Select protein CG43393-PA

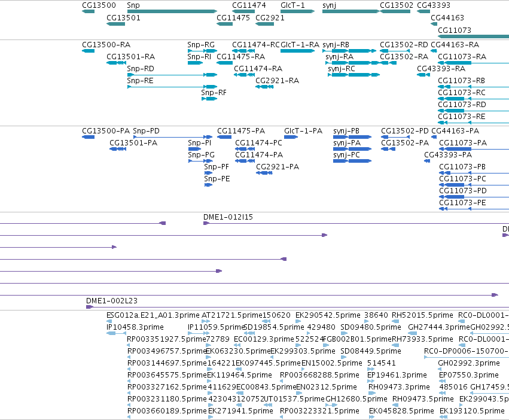click(427, 161)
